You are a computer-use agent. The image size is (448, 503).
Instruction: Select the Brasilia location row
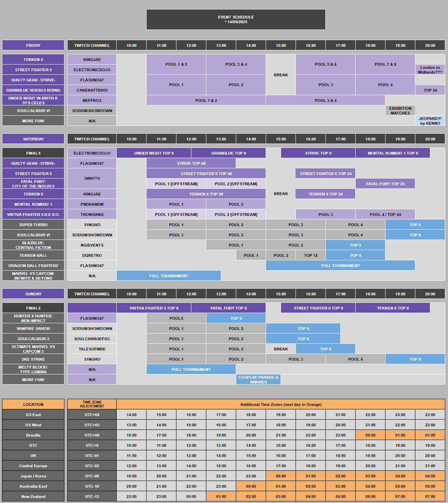point(33,435)
